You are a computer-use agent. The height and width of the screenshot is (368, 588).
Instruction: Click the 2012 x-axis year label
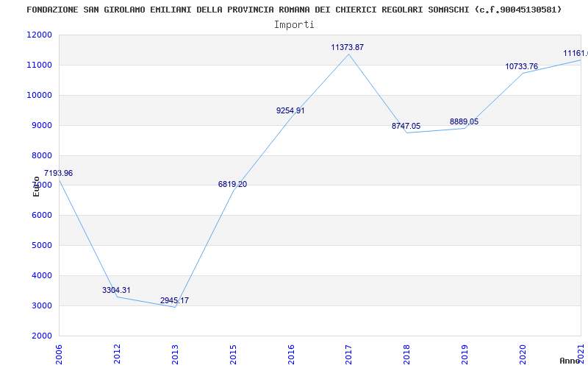pyautogui.click(x=117, y=354)
